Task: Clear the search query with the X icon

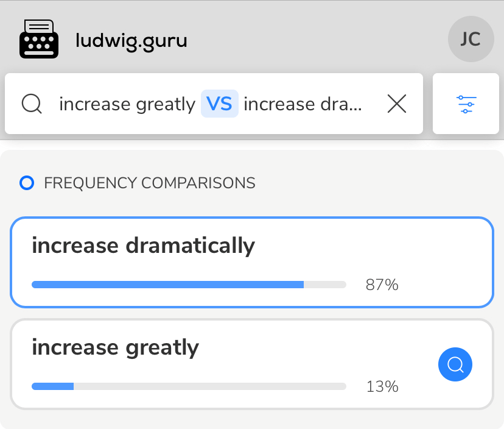Action: click(x=397, y=104)
